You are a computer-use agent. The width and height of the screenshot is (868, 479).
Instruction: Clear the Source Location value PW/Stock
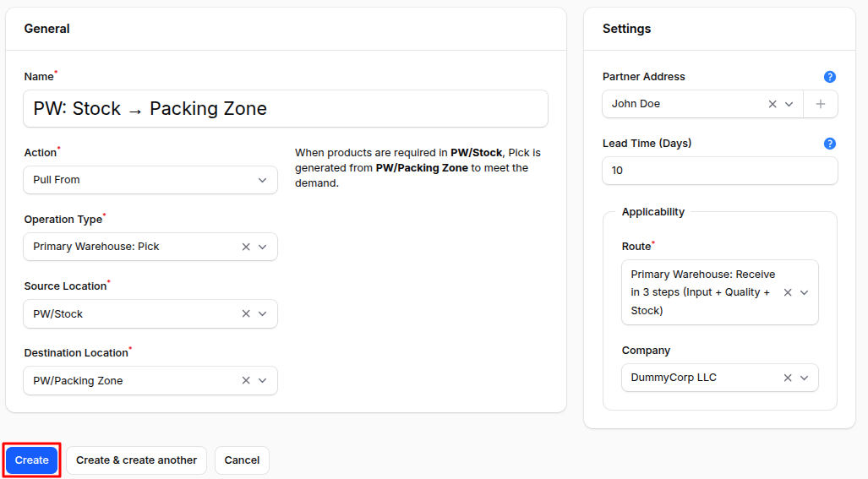click(246, 313)
